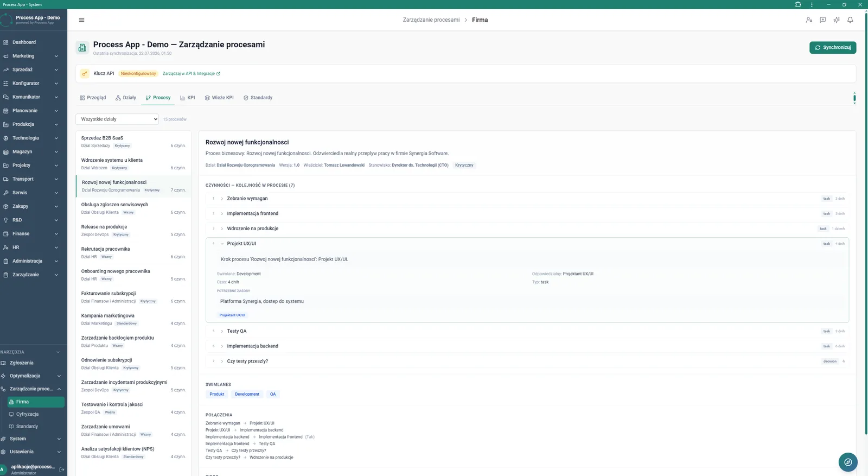Click the Ustawienia gear icon

click(3, 452)
